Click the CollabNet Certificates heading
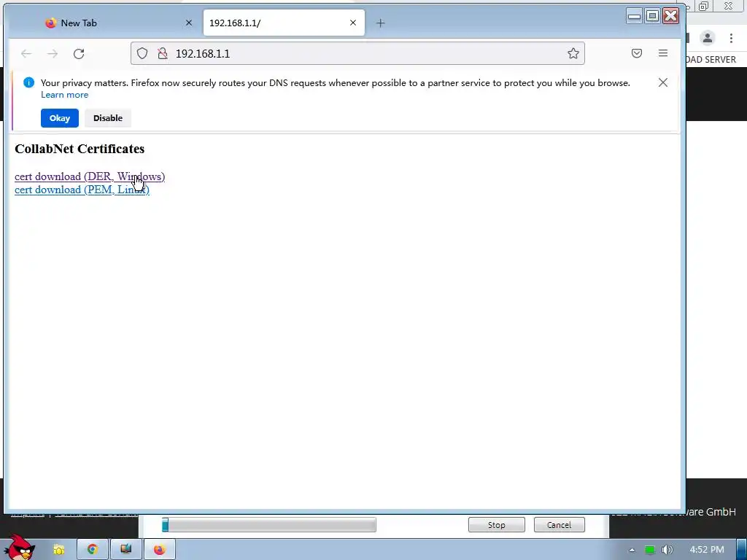747x560 pixels. coord(80,149)
